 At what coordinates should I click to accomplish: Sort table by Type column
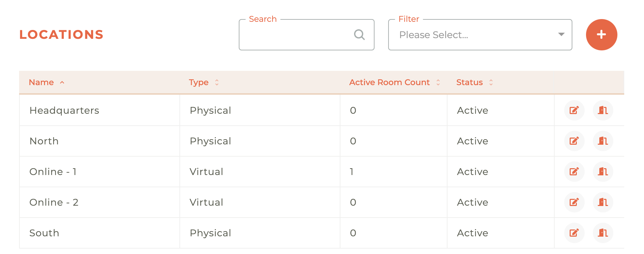[199, 82]
